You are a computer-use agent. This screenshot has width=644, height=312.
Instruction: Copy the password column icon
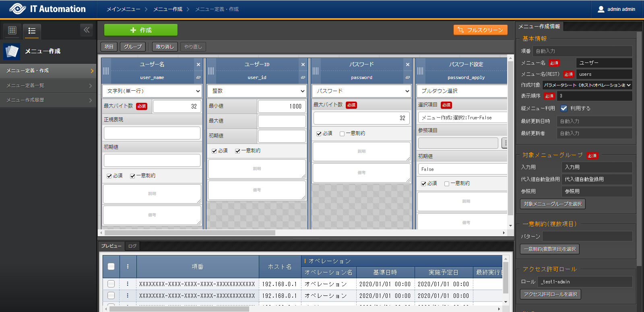click(x=408, y=77)
